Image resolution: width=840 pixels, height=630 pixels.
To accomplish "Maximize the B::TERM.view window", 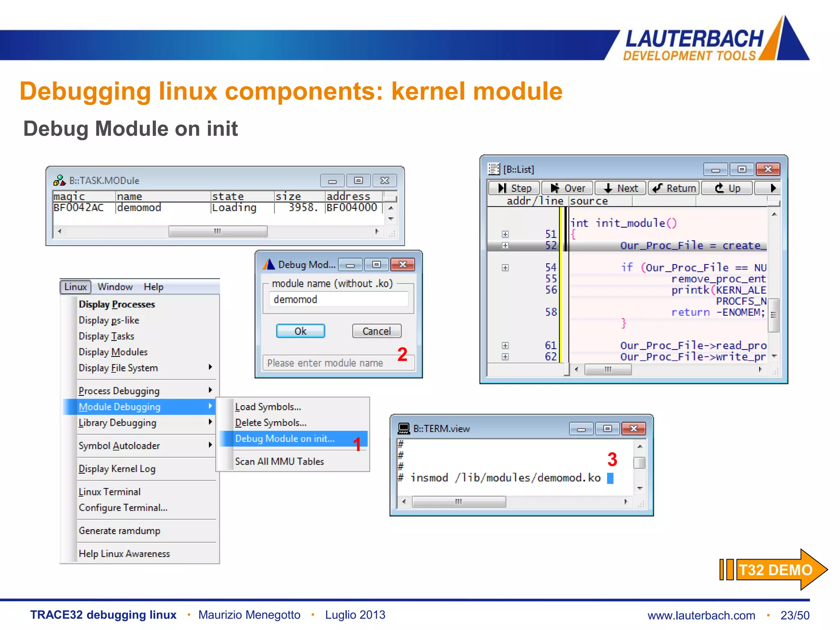I will pos(607,429).
